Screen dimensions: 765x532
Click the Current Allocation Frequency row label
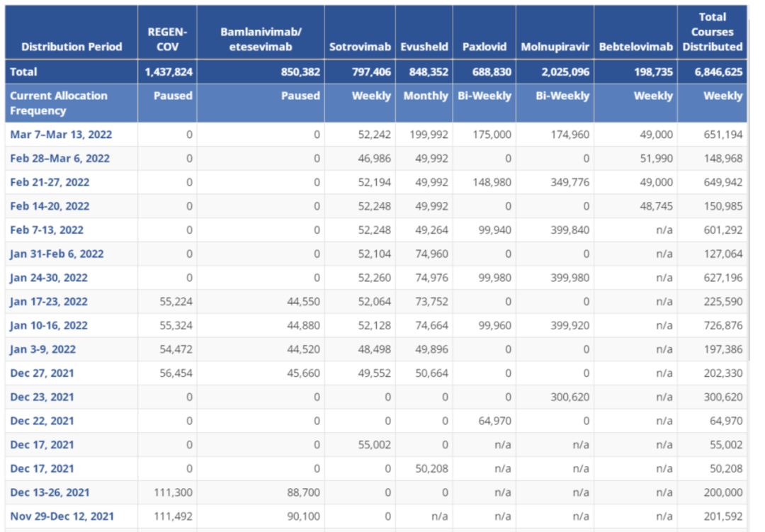(59, 103)
